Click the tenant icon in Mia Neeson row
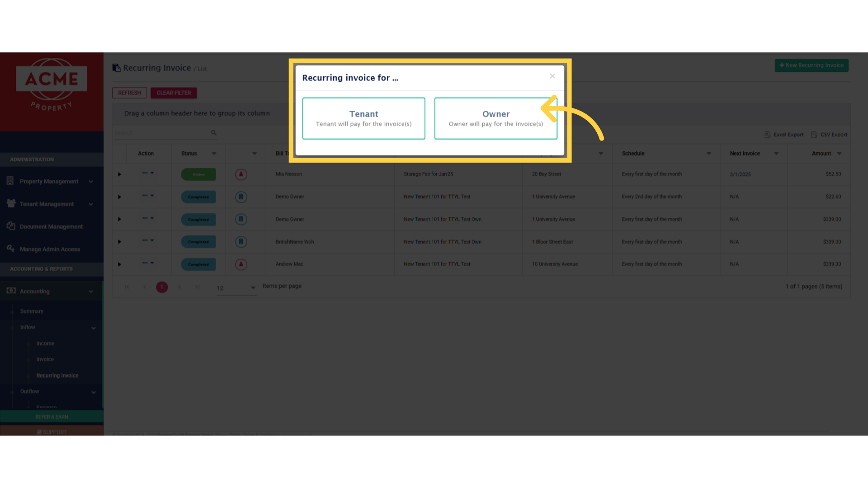This screenshot has width=868, height=488. click(241, 174)
